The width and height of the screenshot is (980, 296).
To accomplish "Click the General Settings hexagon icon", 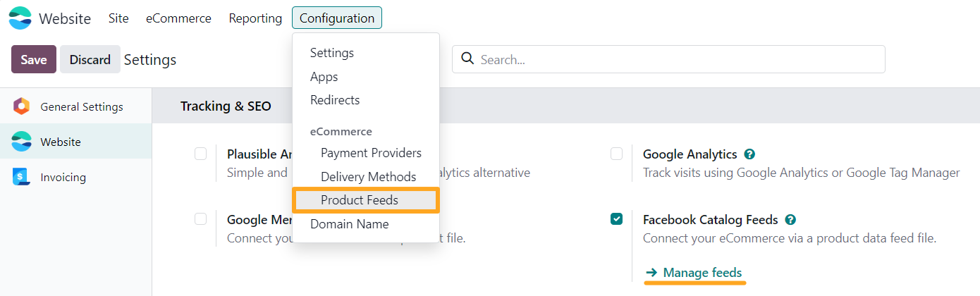I will [22, 106].
